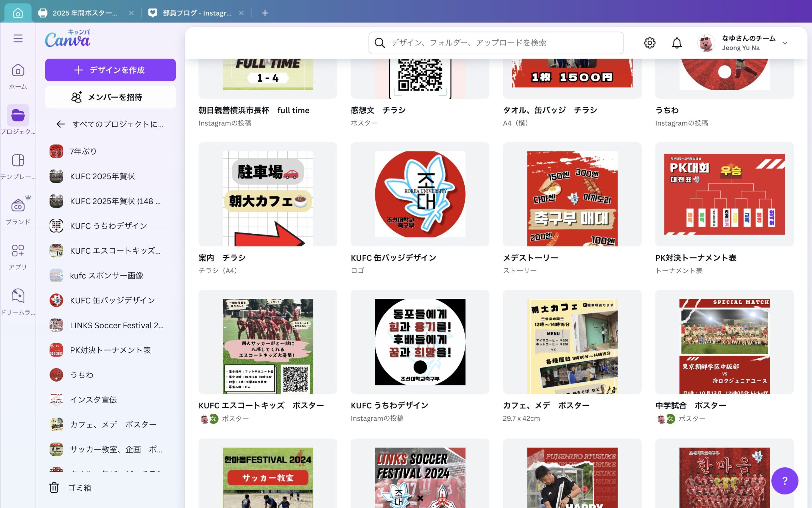Image resolution: width=812 pixels, height=508 pixels.
Task: Open notifications bell icon
Action: 677,43
